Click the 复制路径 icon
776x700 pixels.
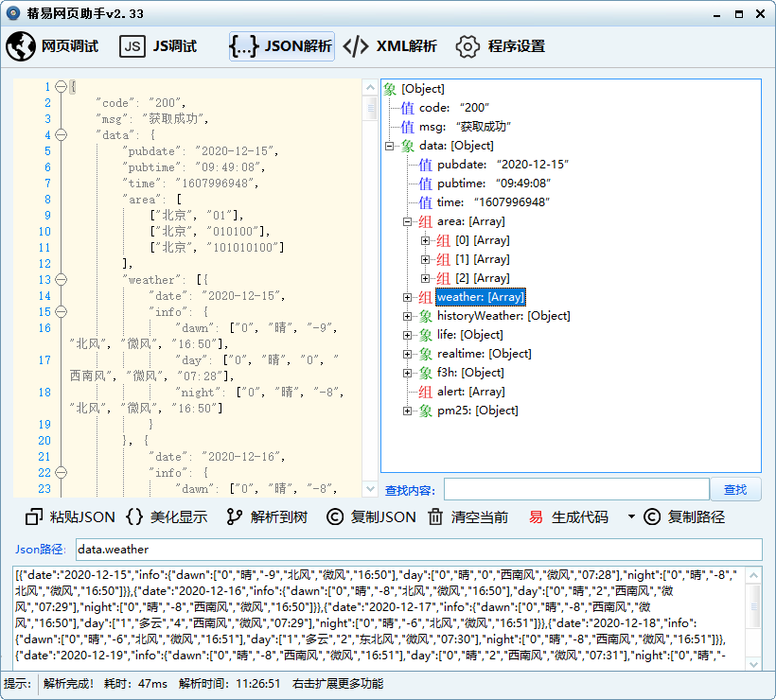651,516
